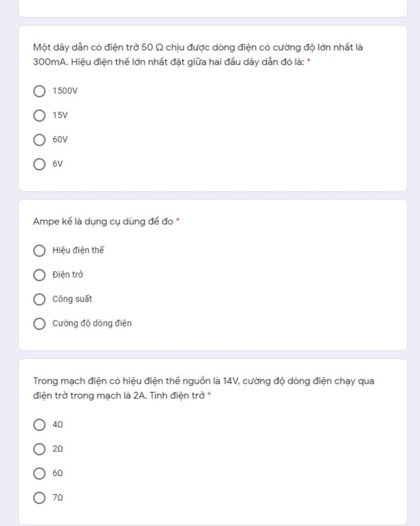Click the 7Ω label text
This screenshot has width=420, height=526.
click(x=57, y=498)
